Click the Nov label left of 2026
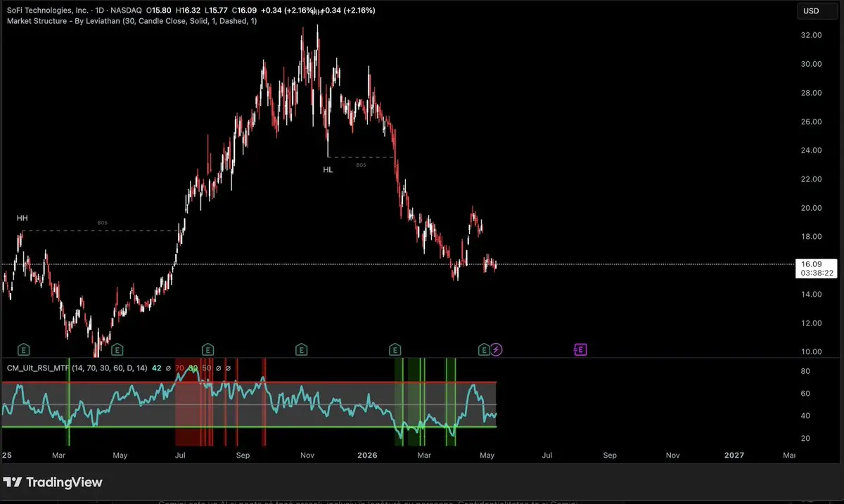Image resolution: width=844 pixels, height=504 pixels. click(x=307, y=455)
